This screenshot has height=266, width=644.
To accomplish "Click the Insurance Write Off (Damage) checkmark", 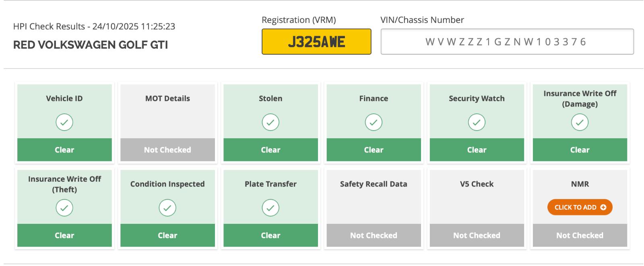I will tap(580, 122).
